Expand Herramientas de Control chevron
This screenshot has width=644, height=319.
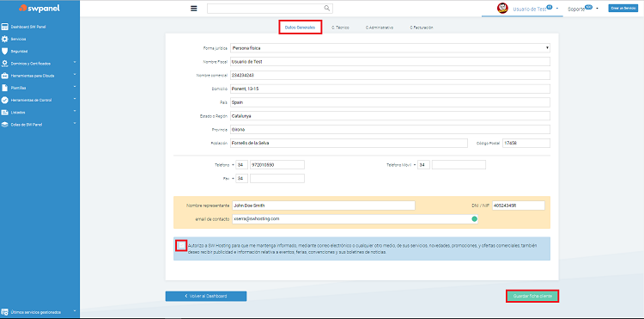pyautogui.click(x=75, y=99)
